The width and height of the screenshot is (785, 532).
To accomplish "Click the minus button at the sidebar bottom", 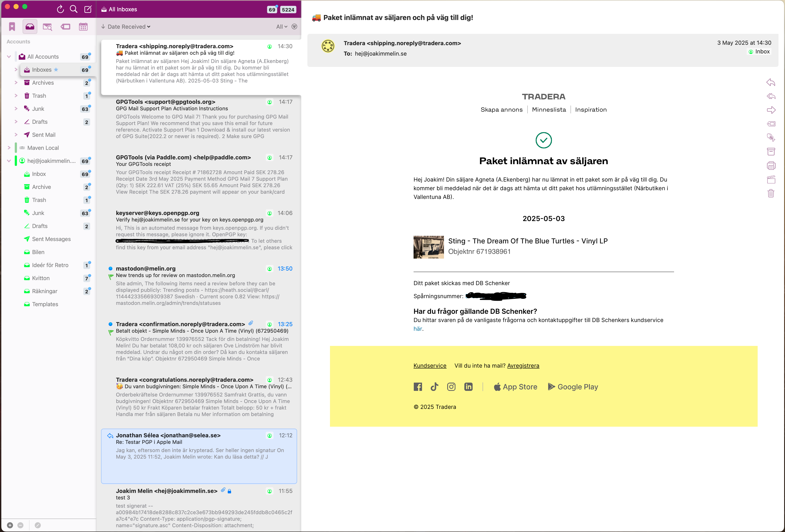I will pos(20,525).
